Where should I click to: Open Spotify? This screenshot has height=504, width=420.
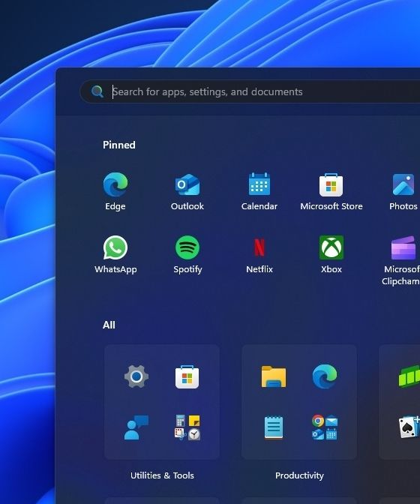(187, 254)
